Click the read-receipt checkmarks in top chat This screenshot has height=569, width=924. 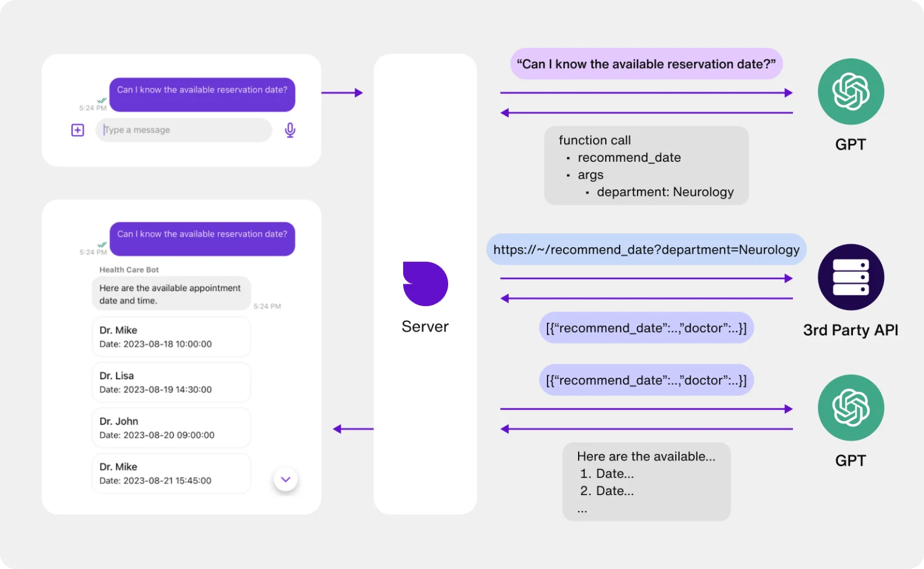[x=102, y=101]
